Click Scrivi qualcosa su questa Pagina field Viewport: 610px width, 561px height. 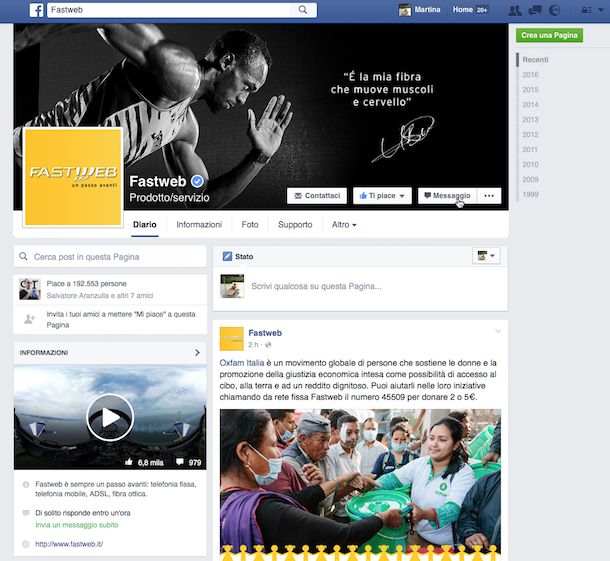[316, 286]
